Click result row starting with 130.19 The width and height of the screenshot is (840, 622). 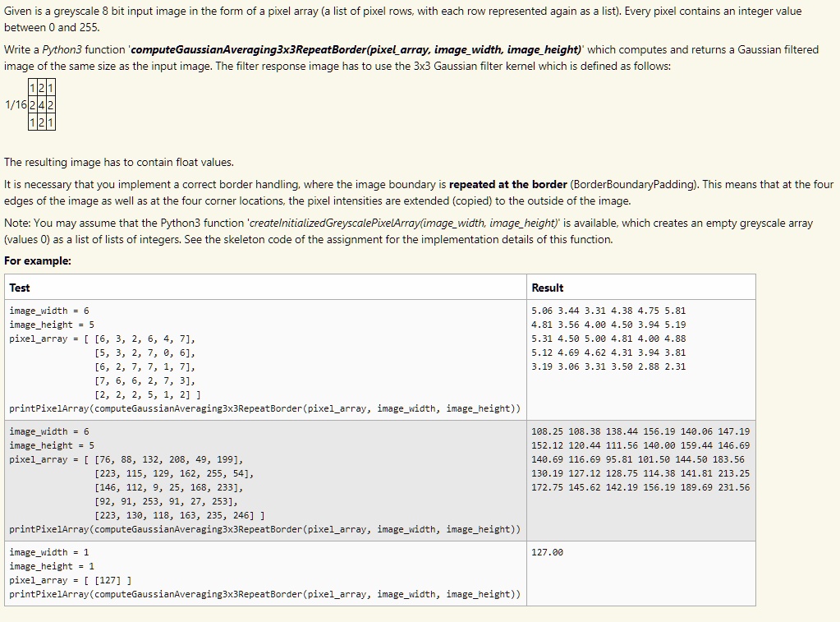pyautogui.click(x=640, y=473)
